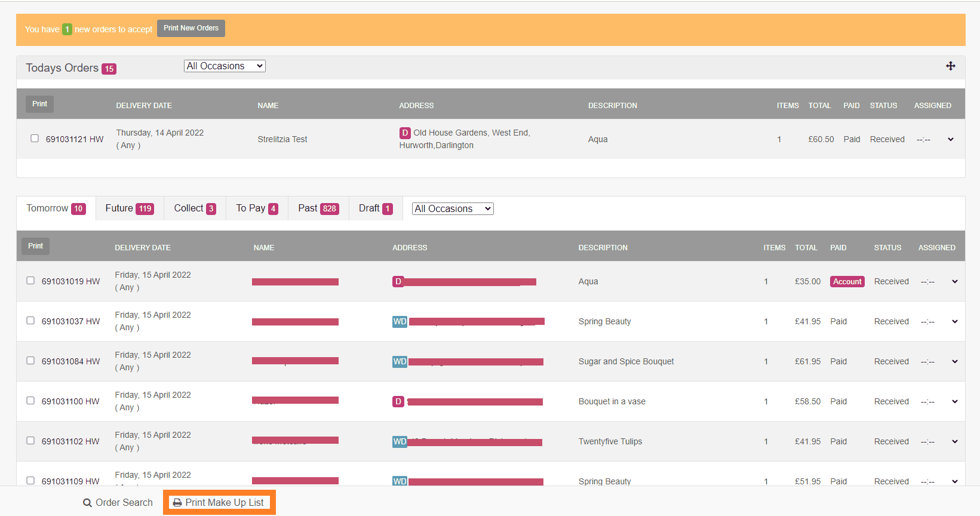
Task: Switch to the Future tab
Action: pos(130,208)
